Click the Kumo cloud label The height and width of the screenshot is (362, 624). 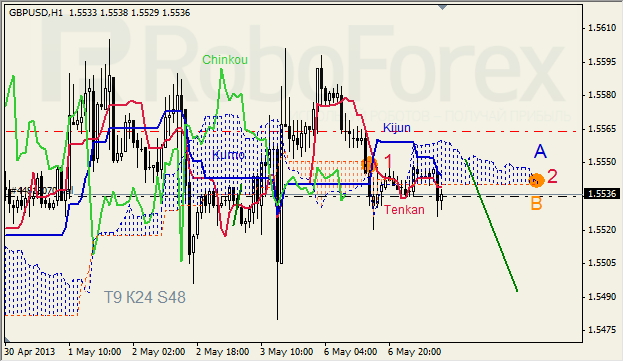coord(228,155)
